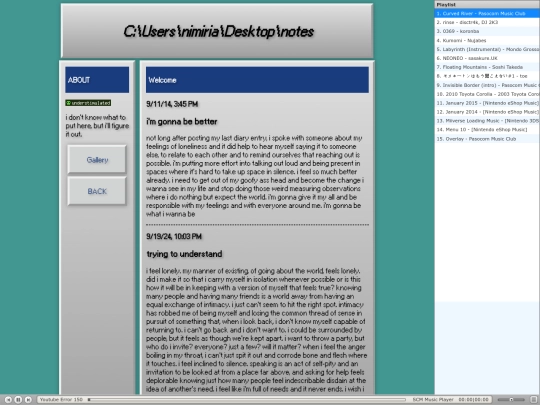Open the Gallery page
The image size is (540, 405).
click(x=97, y=159)
